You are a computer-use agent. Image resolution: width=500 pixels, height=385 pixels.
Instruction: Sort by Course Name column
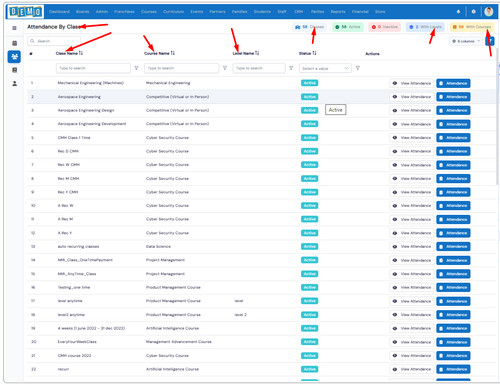[173, 53]
